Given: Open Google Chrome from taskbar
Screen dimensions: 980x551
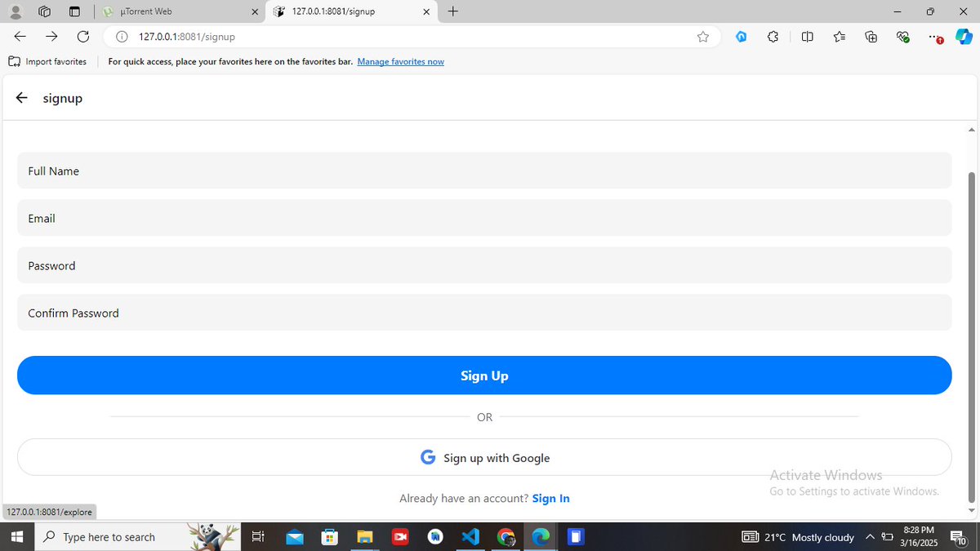Looking at the screenshot, I should coord(506,536).
